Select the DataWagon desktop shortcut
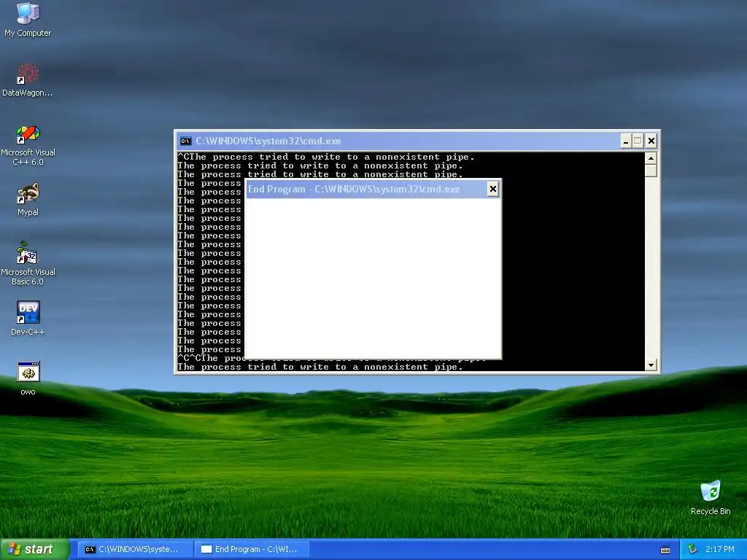 [28, 79]
